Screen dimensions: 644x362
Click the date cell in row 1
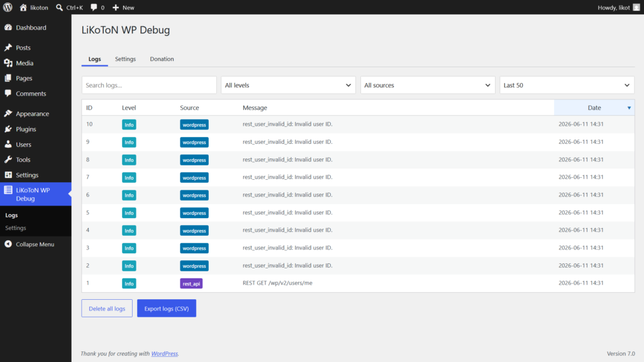coord(580,283)
